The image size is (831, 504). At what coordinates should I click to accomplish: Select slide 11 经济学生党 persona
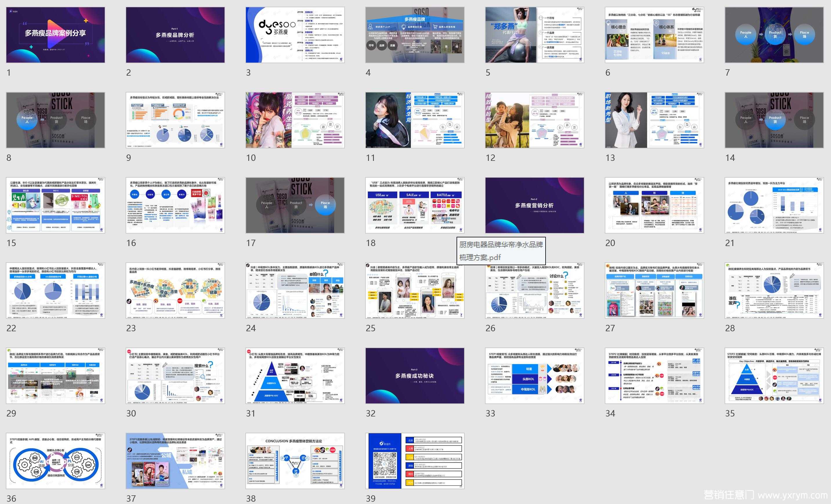415,120
